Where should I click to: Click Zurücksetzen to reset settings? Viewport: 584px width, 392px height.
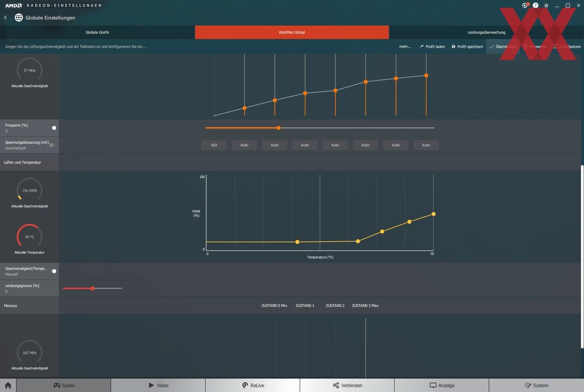tap(567, 46)
